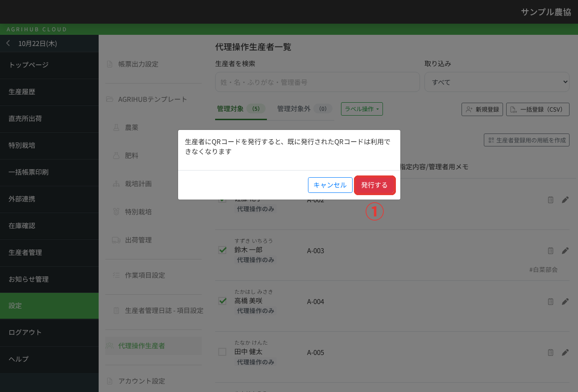The width and height of the screenshot is (578, 392).
Task: Open ヘルプ in the sidebar
Action: click(49, 359)
